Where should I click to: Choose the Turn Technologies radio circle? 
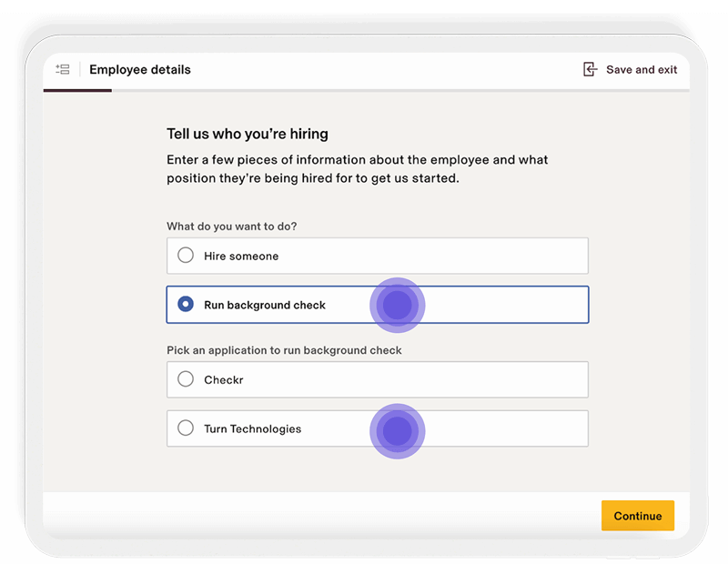click(x=186, y=428)
